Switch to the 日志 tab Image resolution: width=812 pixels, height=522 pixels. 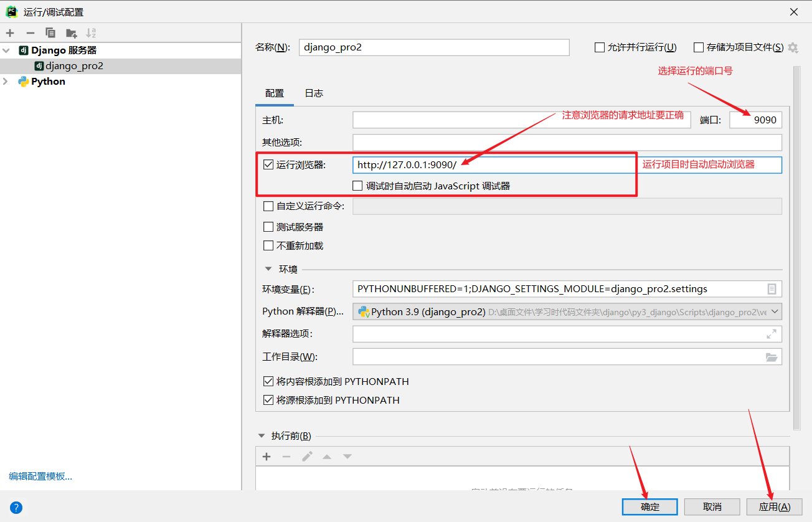tap(314, 93)
